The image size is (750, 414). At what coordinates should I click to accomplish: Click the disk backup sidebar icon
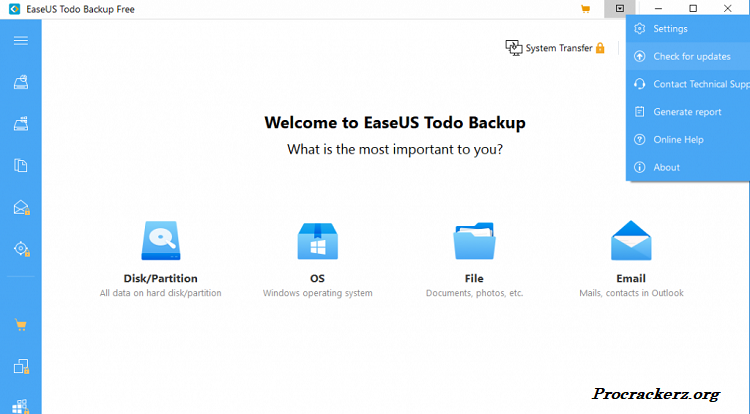pyautogui.click(x=20, y=83)
